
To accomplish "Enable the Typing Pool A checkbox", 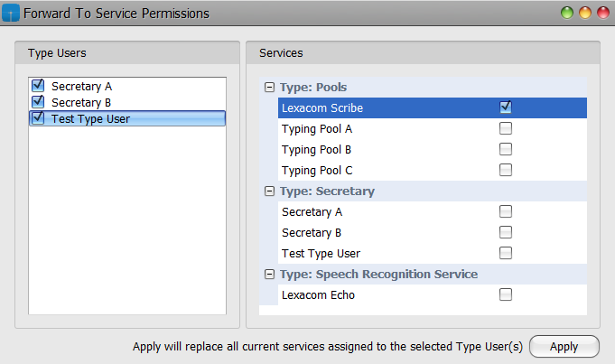I will click(x=506, y=128).
